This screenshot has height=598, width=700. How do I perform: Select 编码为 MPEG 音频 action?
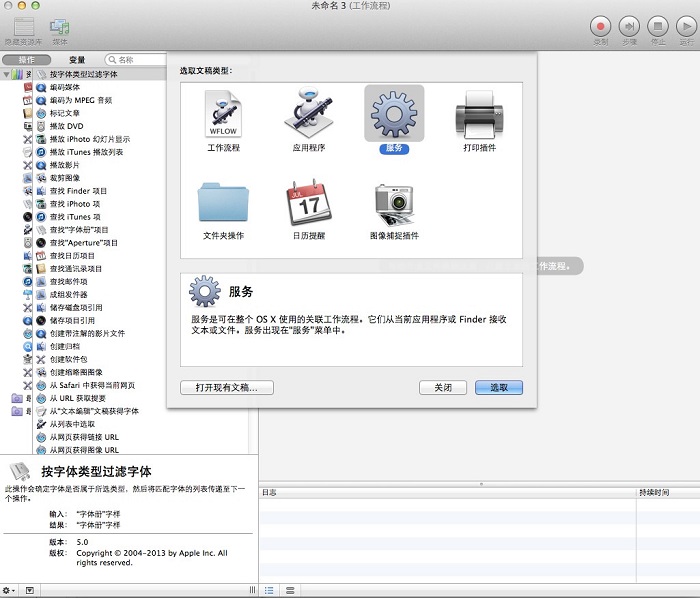[x=100, y=100]
